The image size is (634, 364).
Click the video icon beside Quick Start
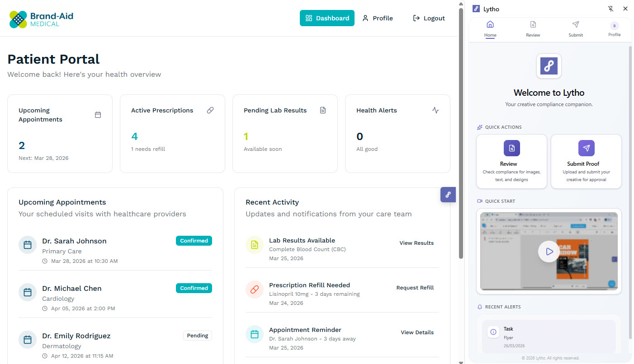pos(480,201)
